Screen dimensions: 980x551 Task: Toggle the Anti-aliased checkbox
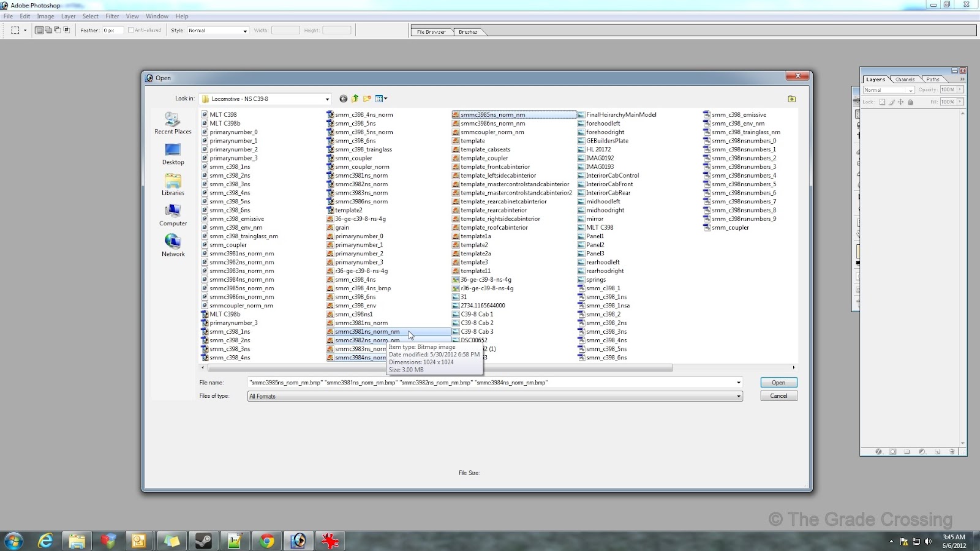(130, 30)
